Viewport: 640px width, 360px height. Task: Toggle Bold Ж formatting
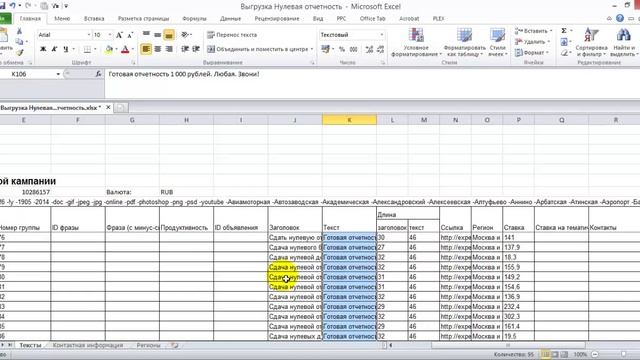coord(43,49)
